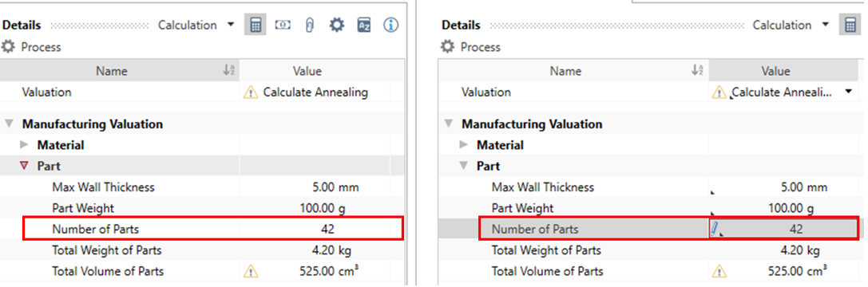
Task: Open the blue information icon
Action: (391, 26)
